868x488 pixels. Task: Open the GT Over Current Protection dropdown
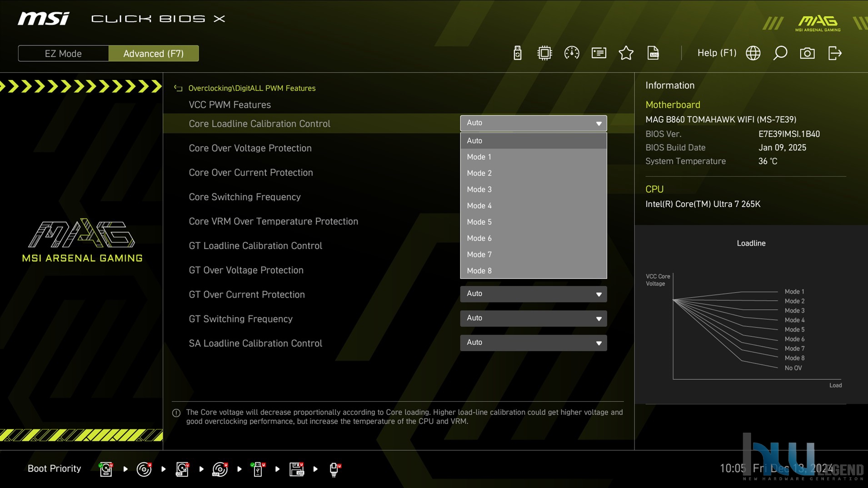[534, 294]
